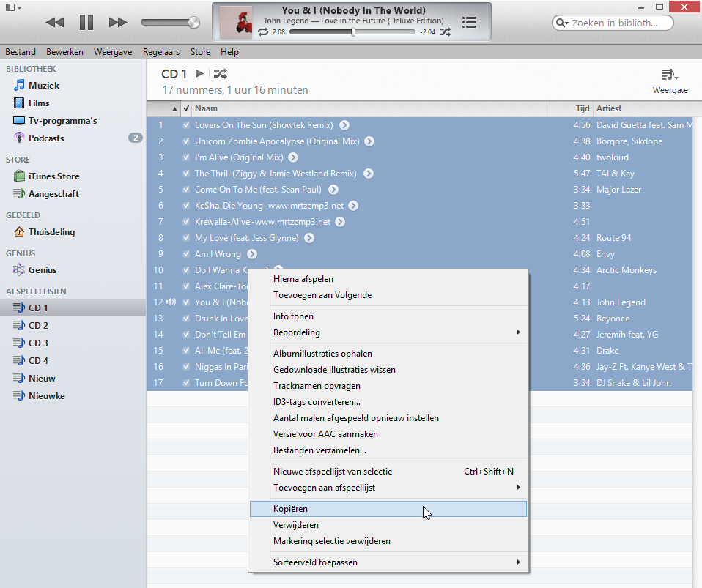Open arrow menu for Am I Wrong
This screenshot has width=702, height=588.
[x=252, y=254]
